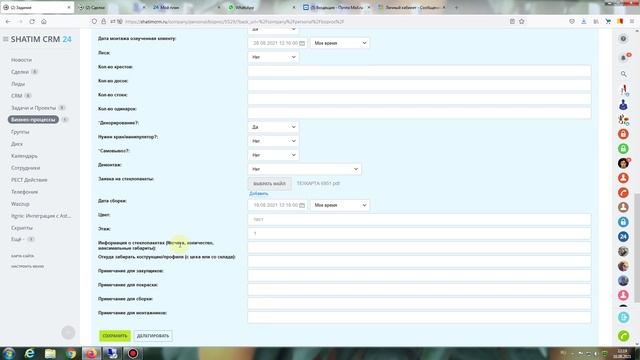Open notifications bell in right panel

click(623, 58)
